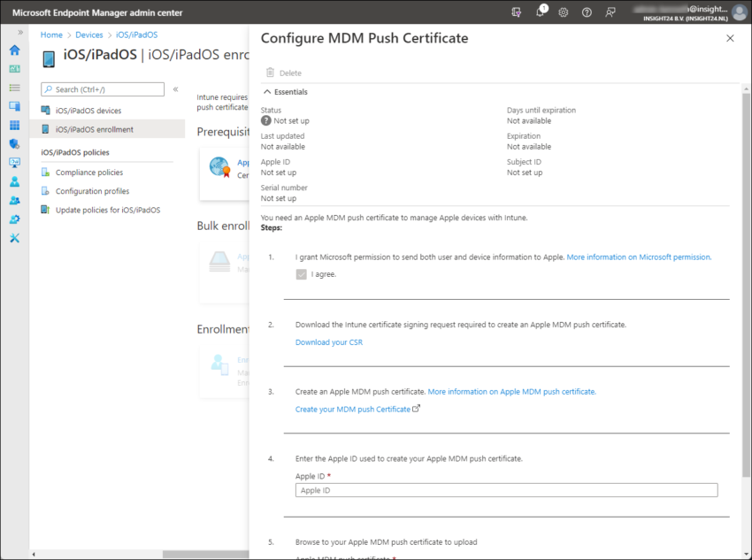Image resolution: width=752 pixels, height=560 pixels.
Task: Open notifications bell in top bar
Action: (540, 12)
